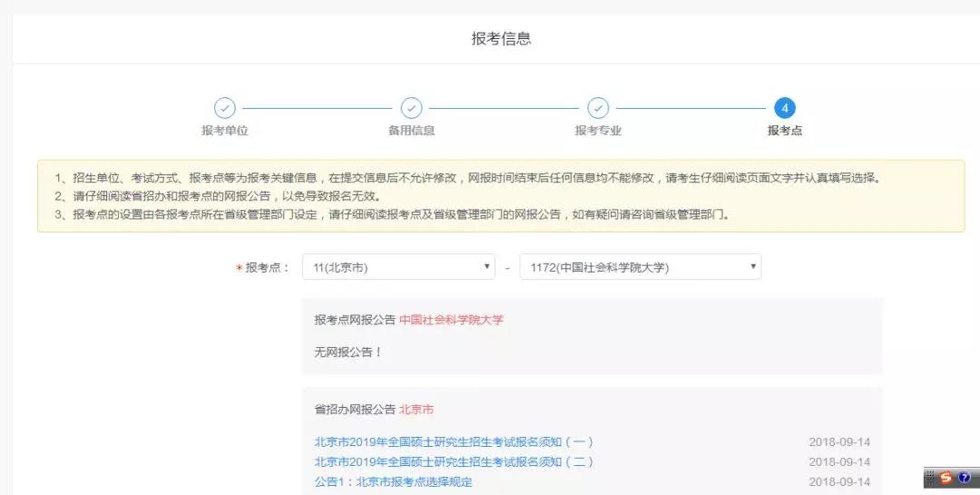
Task: Select the 报考专业 step label
Action: click(598, 131)
